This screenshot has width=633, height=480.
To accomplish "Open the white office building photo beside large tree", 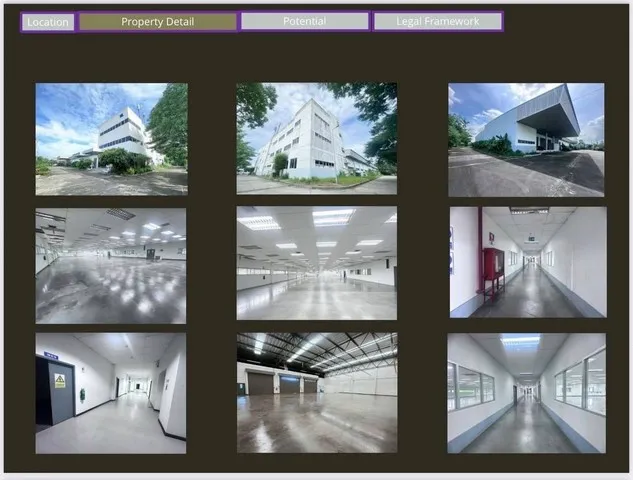I will (x=111, y=139).
